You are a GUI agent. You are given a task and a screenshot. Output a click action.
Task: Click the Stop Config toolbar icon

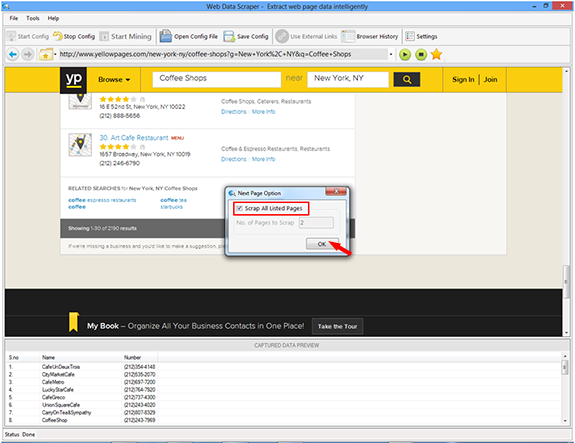(x=58, y=36)
